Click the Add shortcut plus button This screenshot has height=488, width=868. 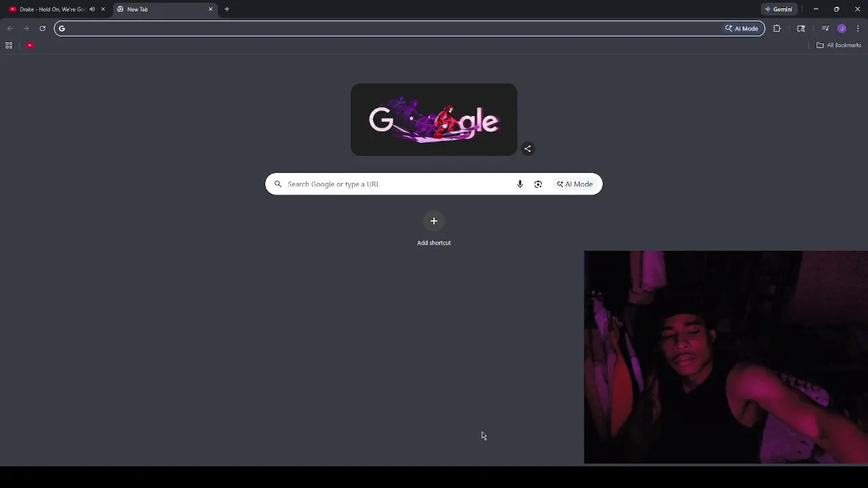click(x=434, y=221)
